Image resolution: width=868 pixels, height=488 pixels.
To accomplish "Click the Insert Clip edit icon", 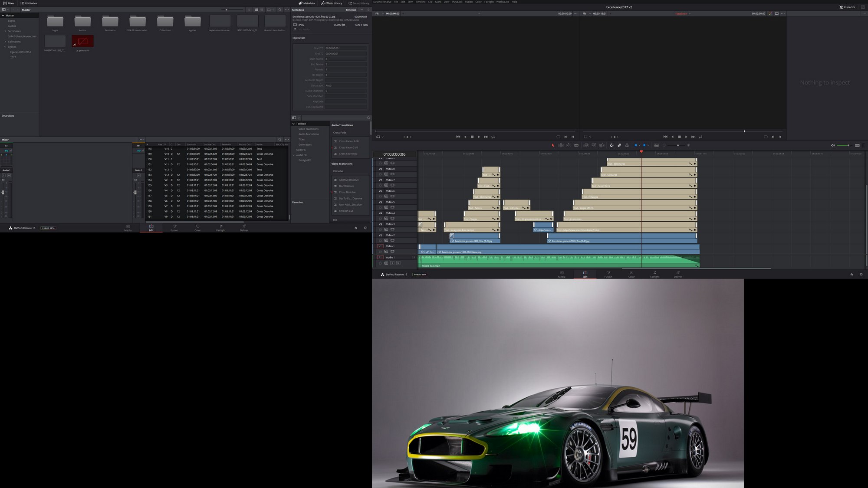I will pos(586,145).
